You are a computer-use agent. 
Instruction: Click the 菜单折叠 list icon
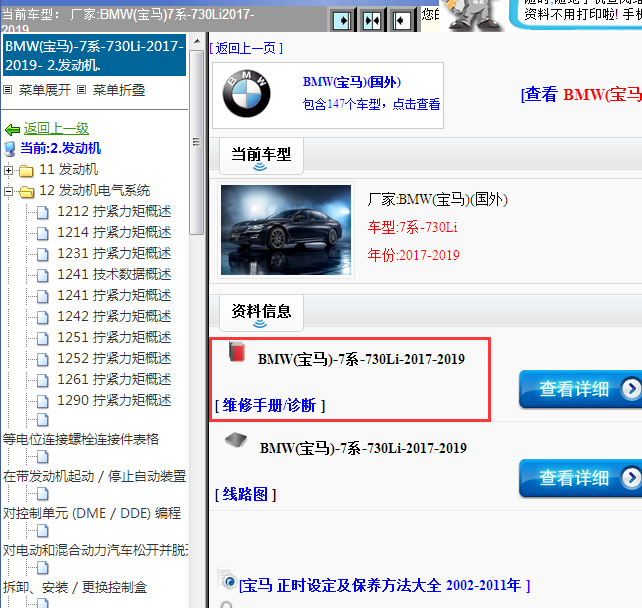click(x=81, y=89)
